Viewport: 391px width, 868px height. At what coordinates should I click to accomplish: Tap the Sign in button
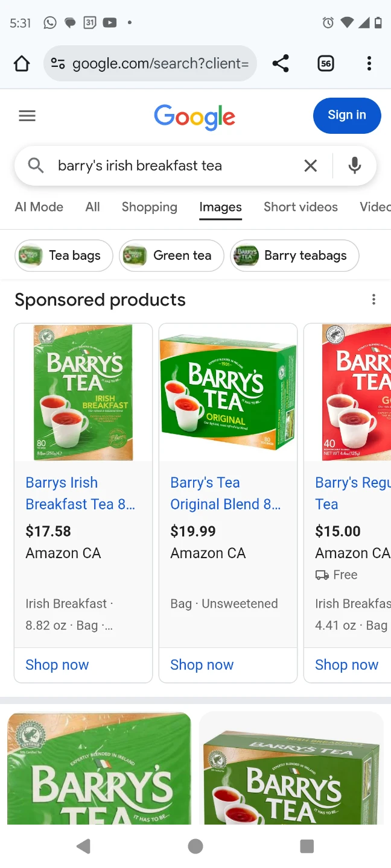coord(346,115)
